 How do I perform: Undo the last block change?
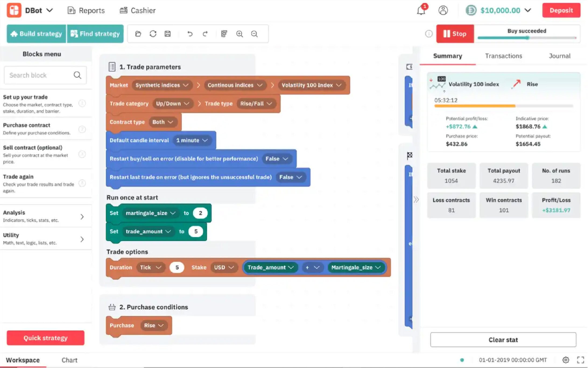click(x=190, y=34)
